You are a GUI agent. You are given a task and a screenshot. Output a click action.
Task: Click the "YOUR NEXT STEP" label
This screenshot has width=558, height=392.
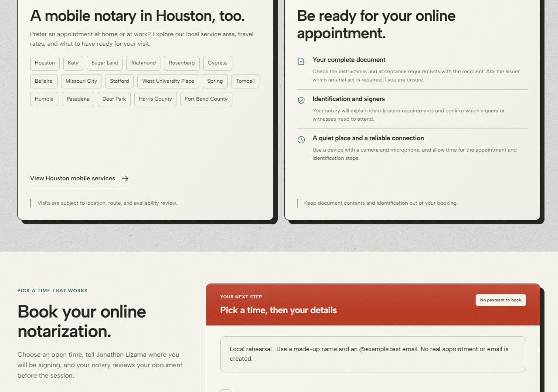point(241,297)
